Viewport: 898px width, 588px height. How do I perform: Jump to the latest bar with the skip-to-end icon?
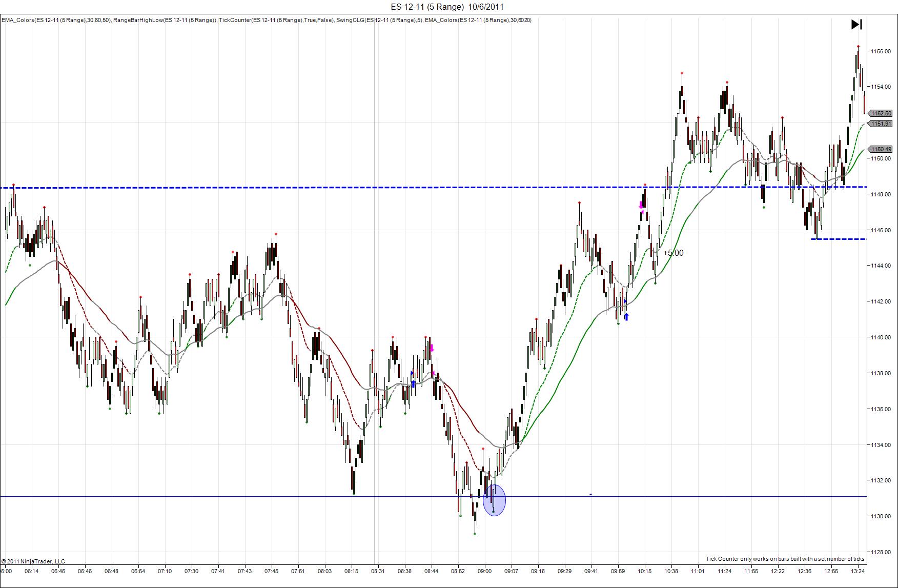(856, 24)
